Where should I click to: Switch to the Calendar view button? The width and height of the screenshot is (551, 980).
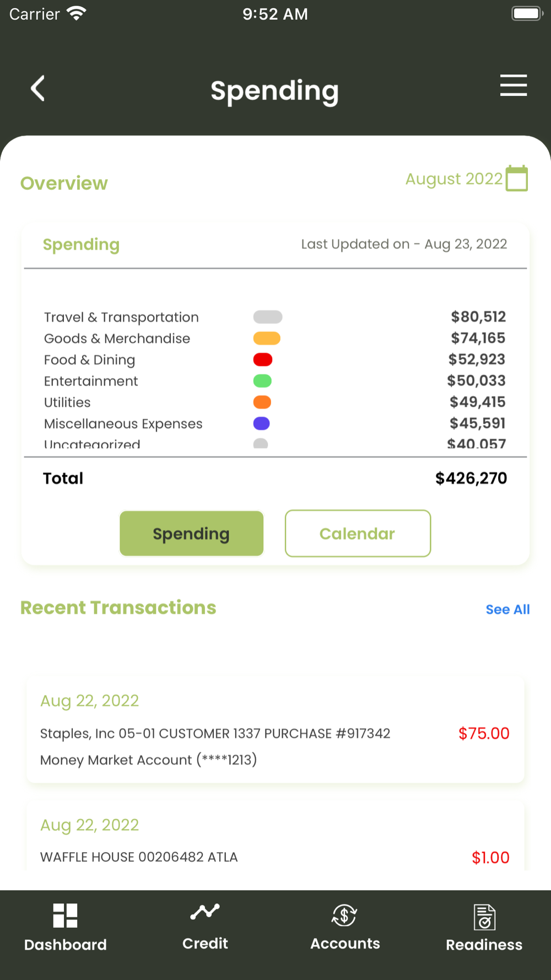point(358,534)
